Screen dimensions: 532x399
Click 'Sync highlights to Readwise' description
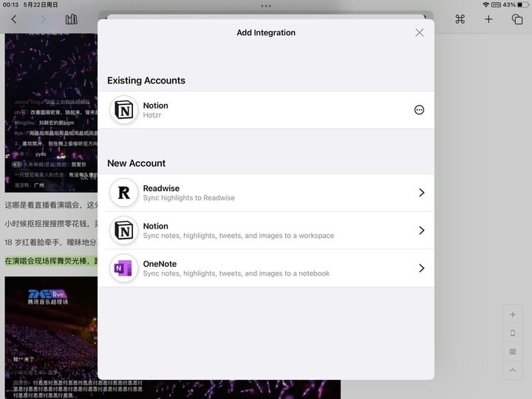pos(188,198)
